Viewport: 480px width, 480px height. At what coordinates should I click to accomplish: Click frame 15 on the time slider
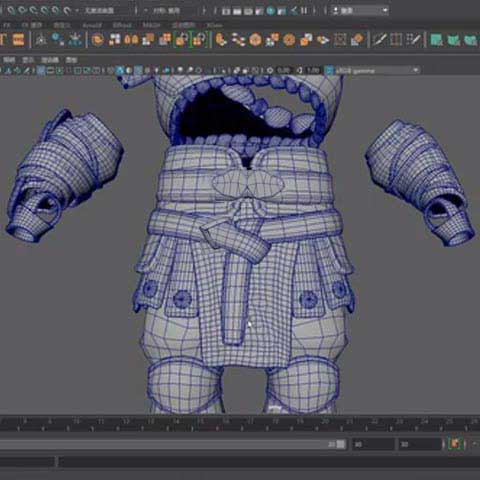(201, 422)
